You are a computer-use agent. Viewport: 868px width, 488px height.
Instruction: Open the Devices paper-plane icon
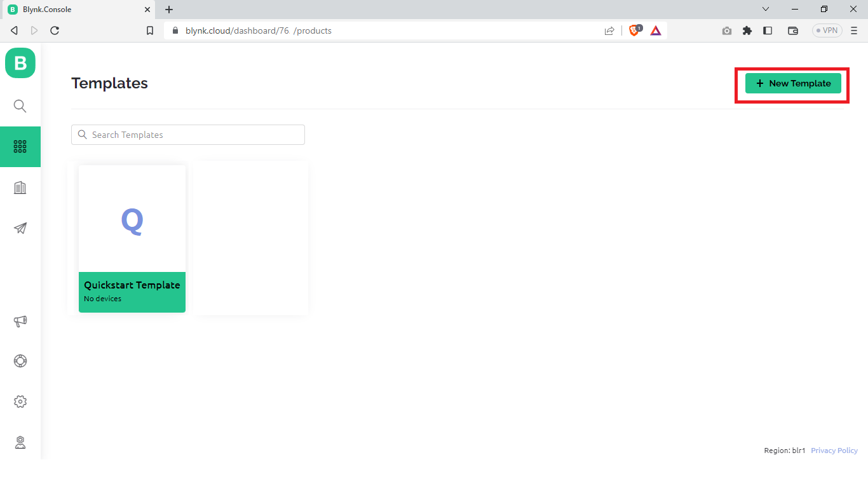click(20, 228)
